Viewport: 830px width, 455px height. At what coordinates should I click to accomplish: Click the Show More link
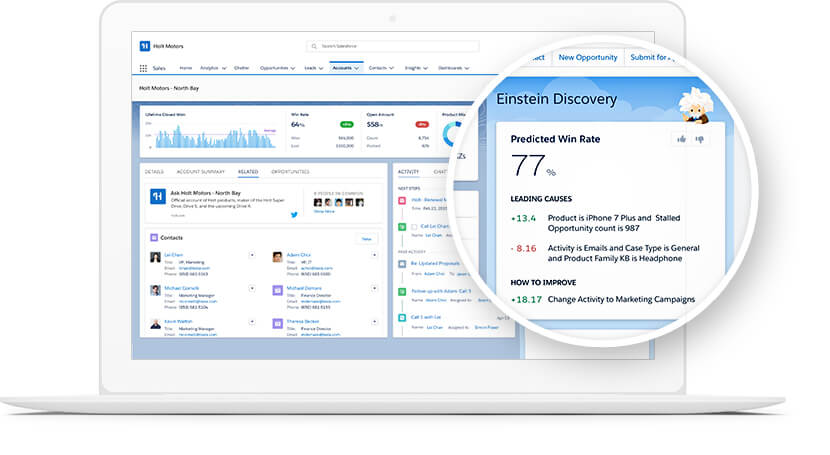click(x=324, y=212)
